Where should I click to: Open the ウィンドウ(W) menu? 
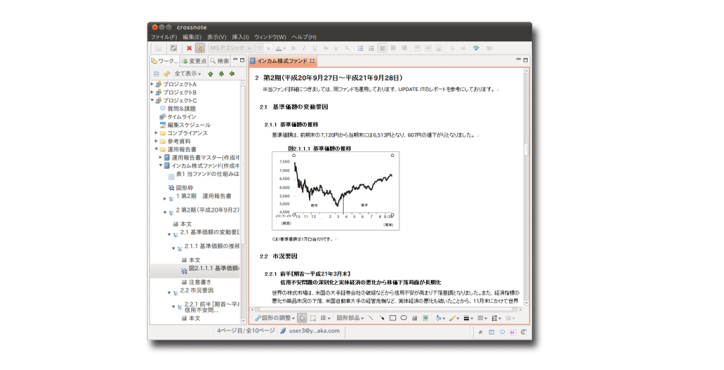270,37
